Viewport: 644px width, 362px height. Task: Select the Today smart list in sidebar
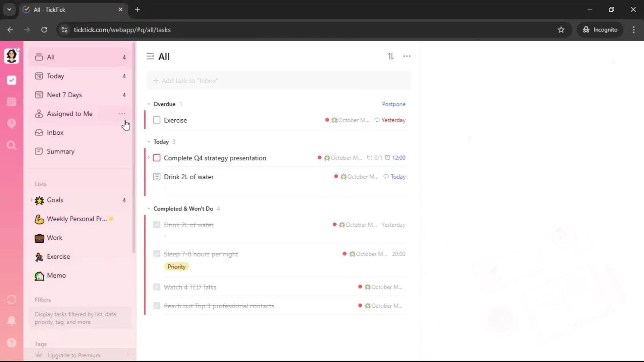[x=56, y=76]
